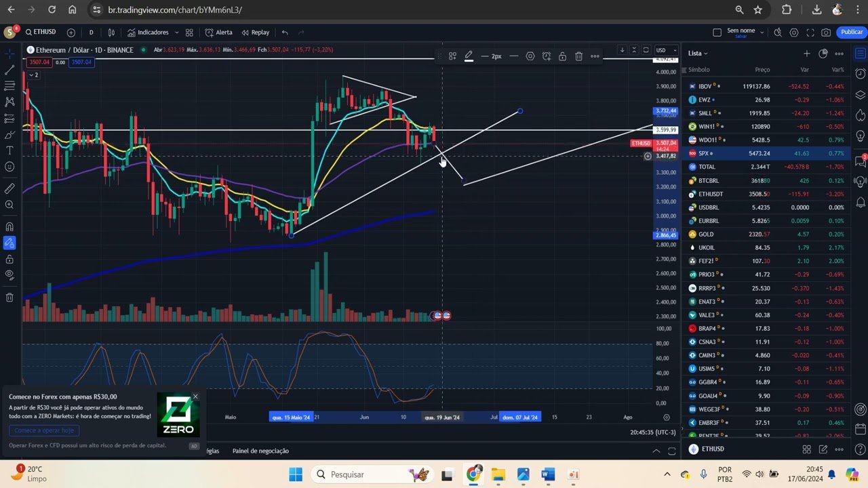The width and height of the screenshot is (868, 488).
Task: Create an Alerta
Action: click(x=219, y=32)
